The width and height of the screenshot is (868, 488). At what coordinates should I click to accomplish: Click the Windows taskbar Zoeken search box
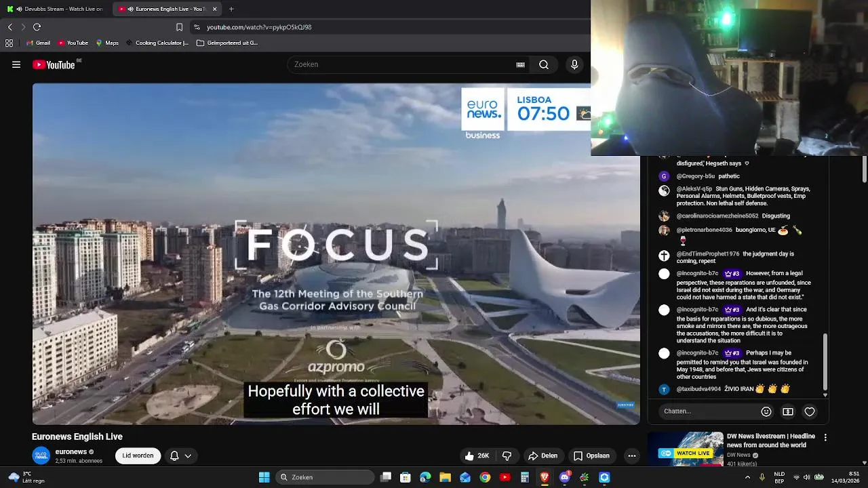point(325,477)
